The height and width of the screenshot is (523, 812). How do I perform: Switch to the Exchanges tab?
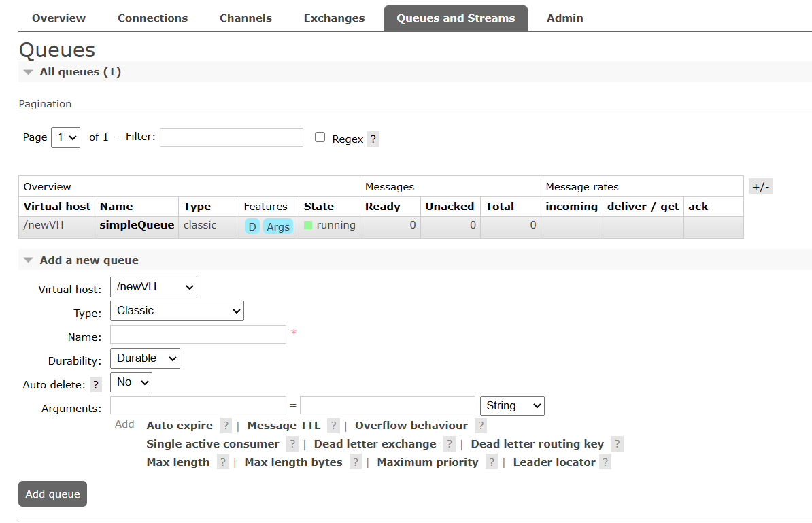(x=334, y=18)
